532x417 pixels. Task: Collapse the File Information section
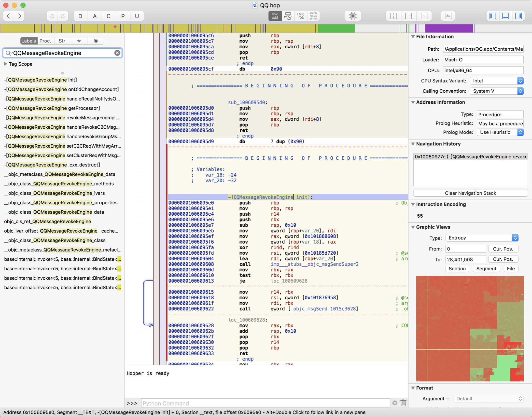pyautogui.click(x=413, y=37)
